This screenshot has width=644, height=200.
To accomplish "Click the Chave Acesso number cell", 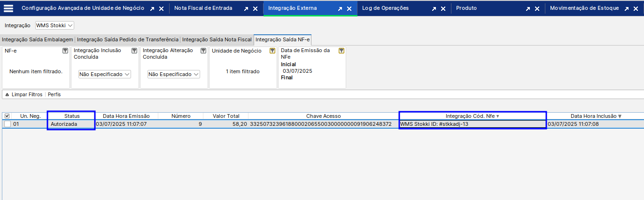I will click(324, 124).
